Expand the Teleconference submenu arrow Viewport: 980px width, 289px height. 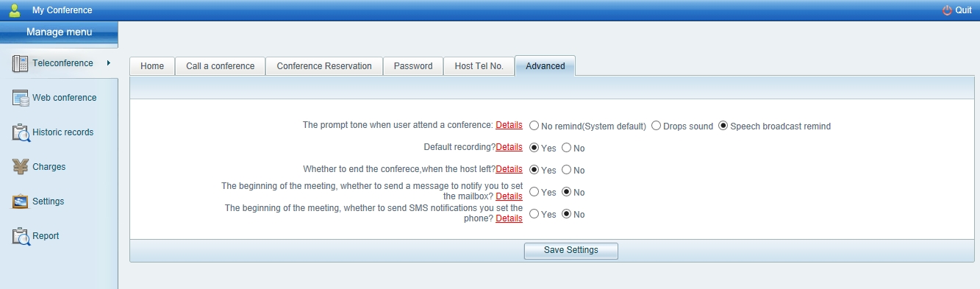pos(109,63)
